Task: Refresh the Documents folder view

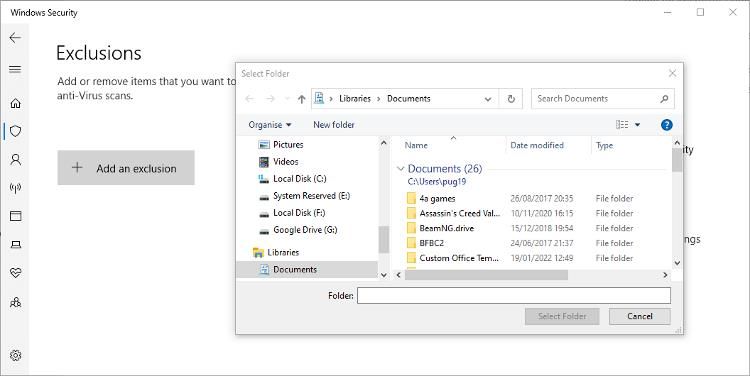Action: click(x=511, y=99)
